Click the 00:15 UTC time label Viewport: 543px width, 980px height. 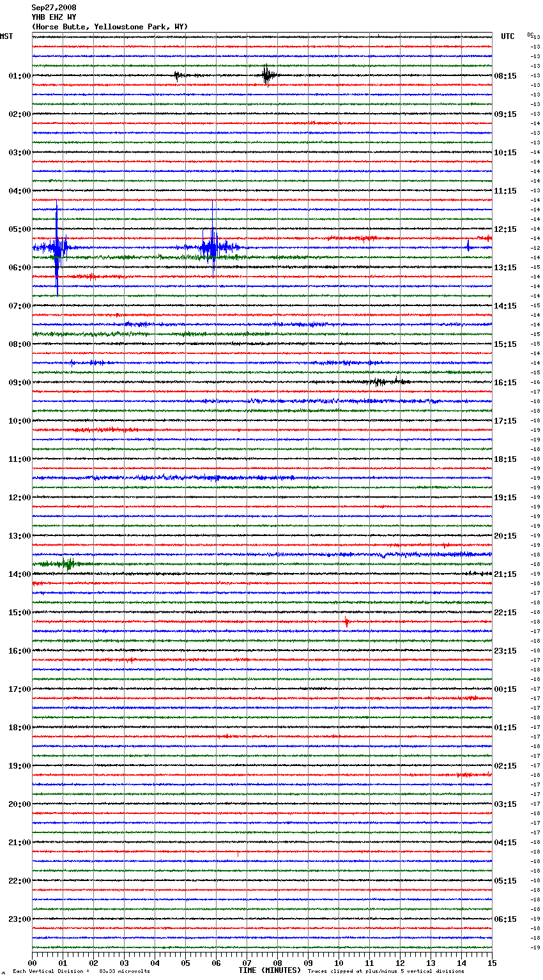click(x=505, y=689)
